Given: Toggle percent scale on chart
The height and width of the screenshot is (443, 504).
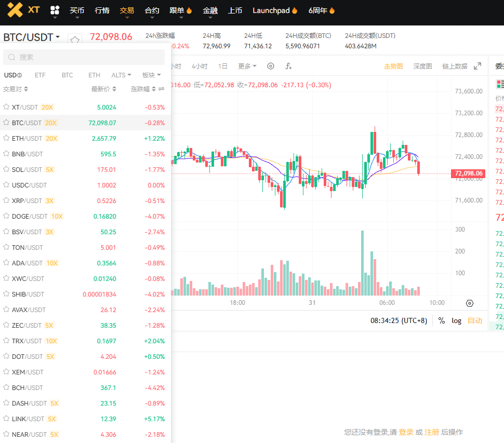Looking at the screenshot, I should click(441, 320).
